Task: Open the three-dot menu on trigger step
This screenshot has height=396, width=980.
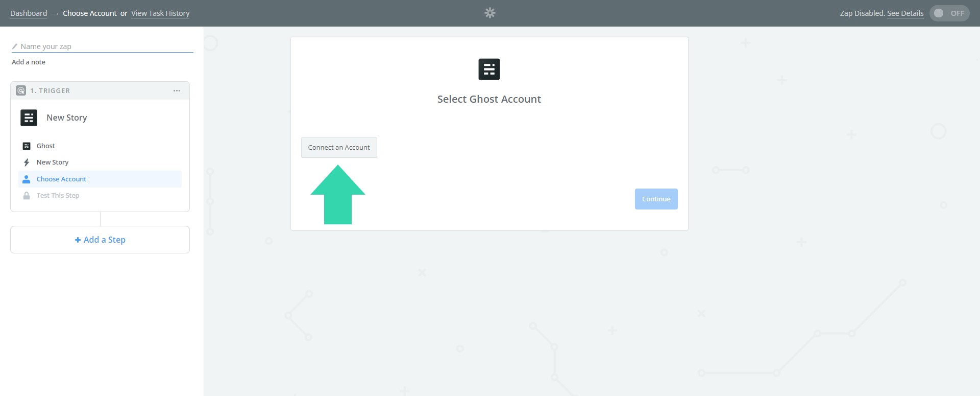Action: click(177, 91)
